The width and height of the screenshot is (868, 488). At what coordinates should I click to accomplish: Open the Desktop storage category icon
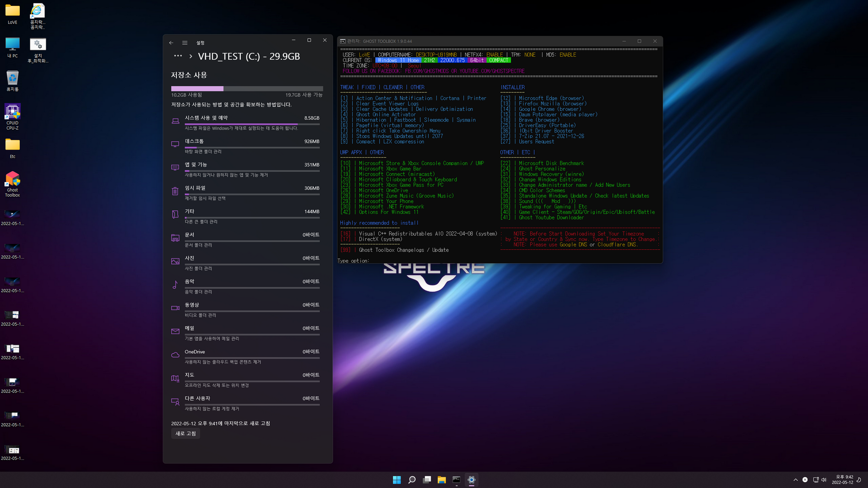click(x=175, y=144)
